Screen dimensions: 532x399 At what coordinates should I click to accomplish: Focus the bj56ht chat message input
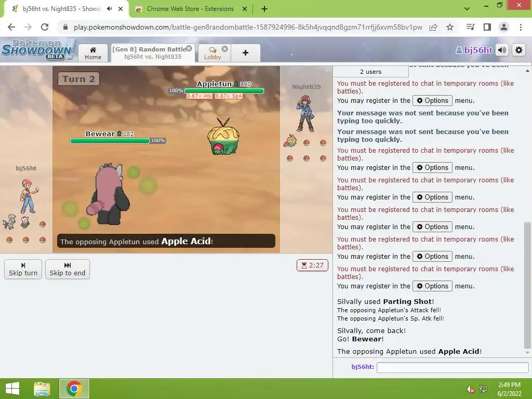point(453,367)
